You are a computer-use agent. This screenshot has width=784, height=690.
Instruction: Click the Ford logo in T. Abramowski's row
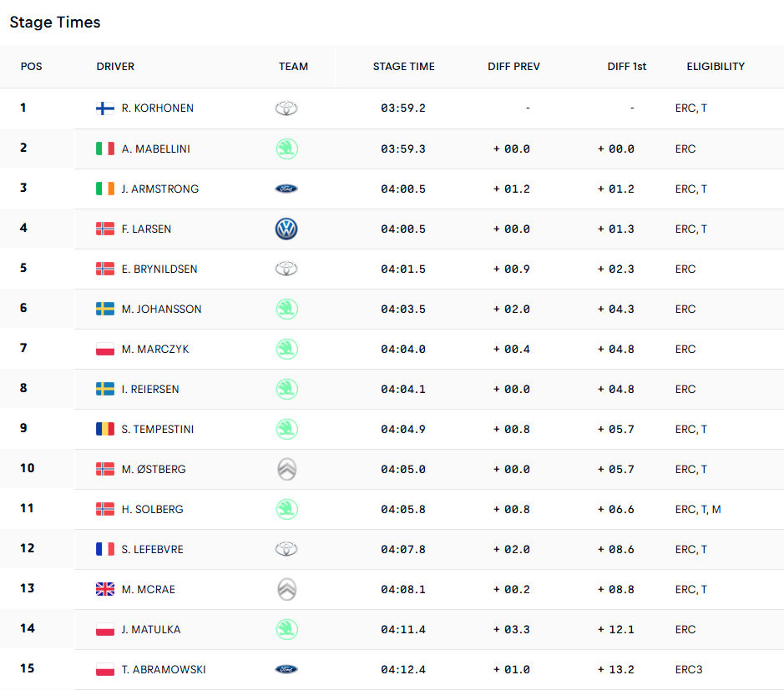[x=286, y=669]
